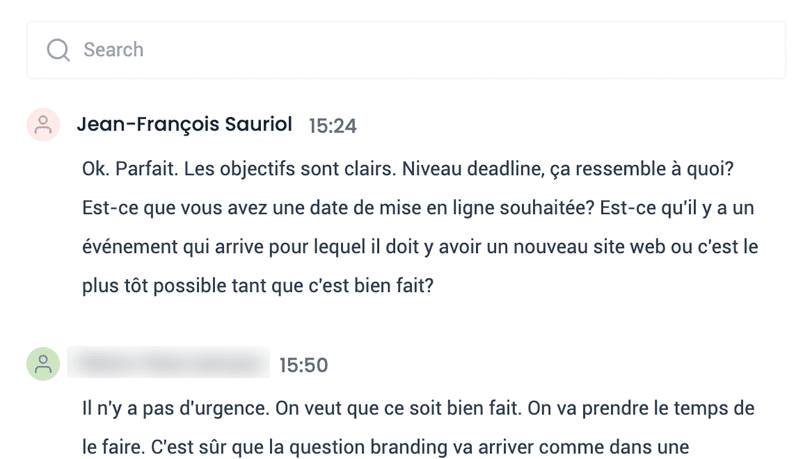Click the words "Ok. Parfait."
Viewport: 810px width, 459px height.
coord(126,168)
